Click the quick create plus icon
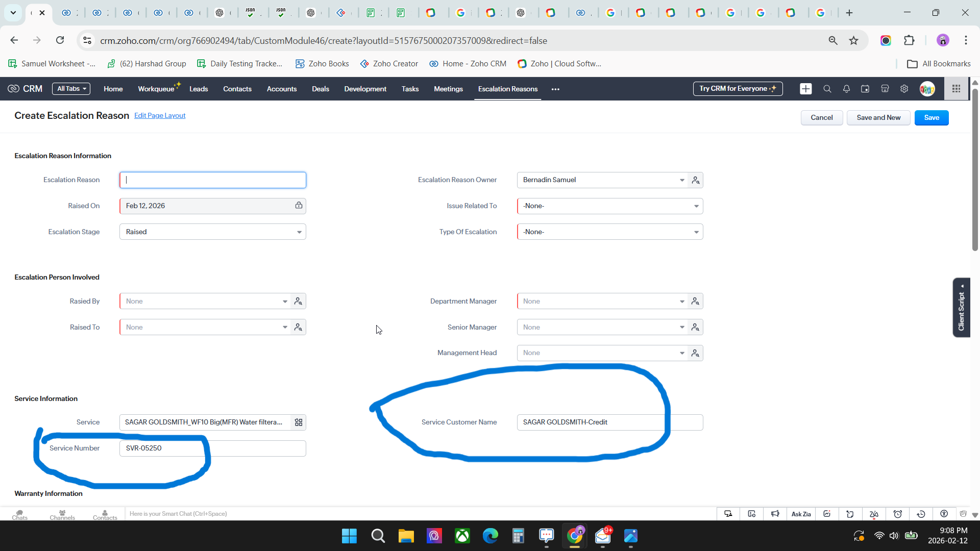The image size is (980, 551). (806, 89)
